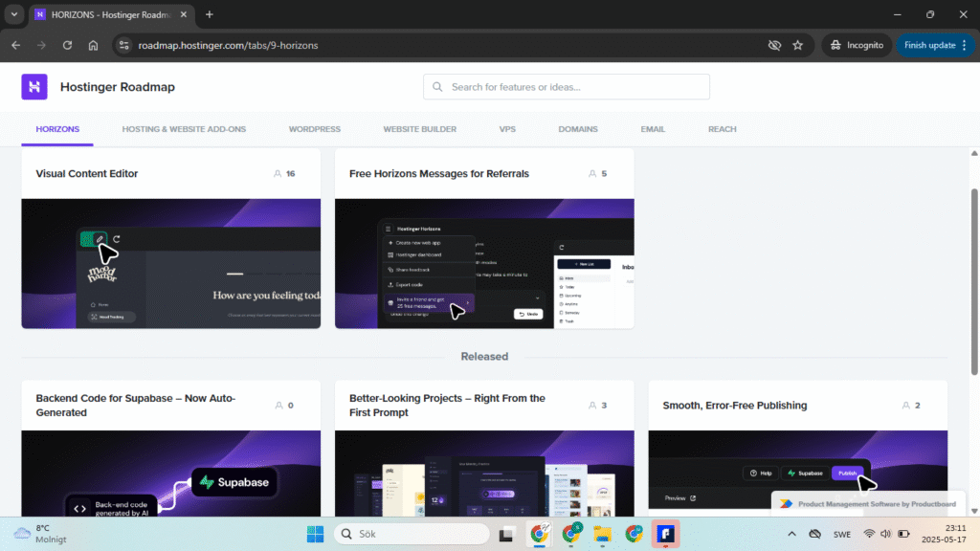Viewport: 980px width, 551px height.
Task: Click the third-party cookies blocked eye icon
Action: click(774, 45)
